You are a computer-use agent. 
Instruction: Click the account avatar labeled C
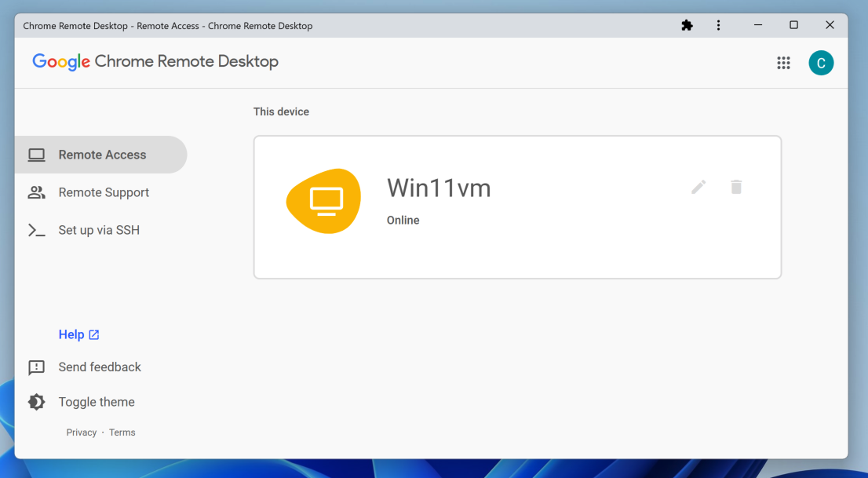click(x=821, y=63)
